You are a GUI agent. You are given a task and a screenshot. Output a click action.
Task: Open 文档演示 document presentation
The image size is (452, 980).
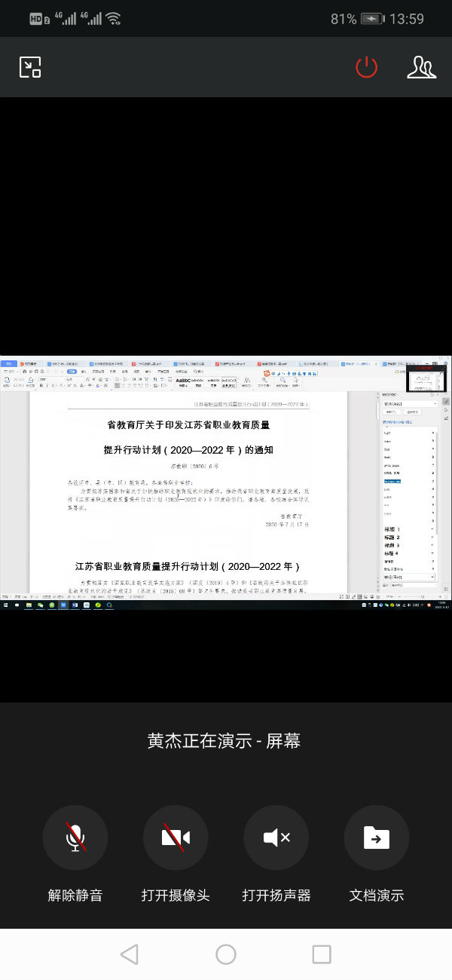point(377,838)
